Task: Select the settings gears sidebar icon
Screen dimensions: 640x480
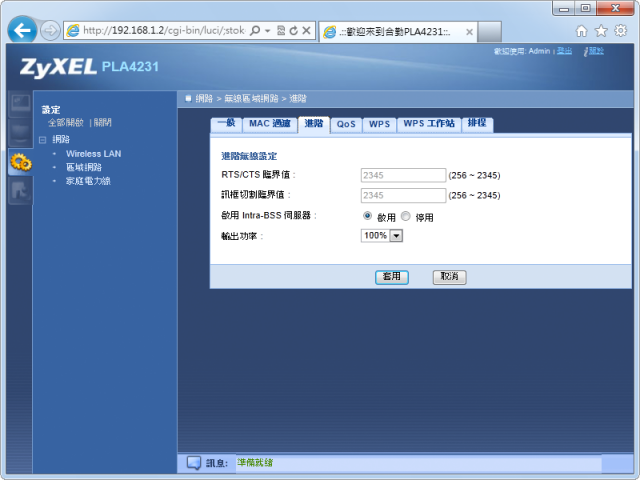Action: [21, 162]
